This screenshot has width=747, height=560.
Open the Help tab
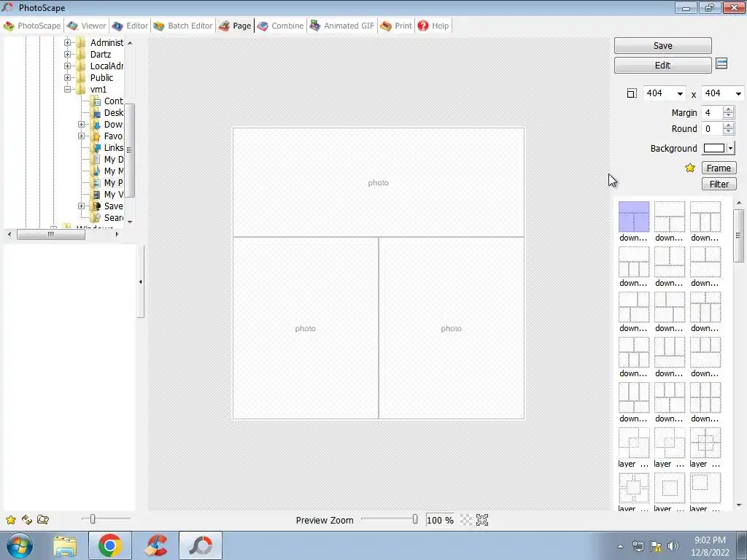[x=433, y=26]
